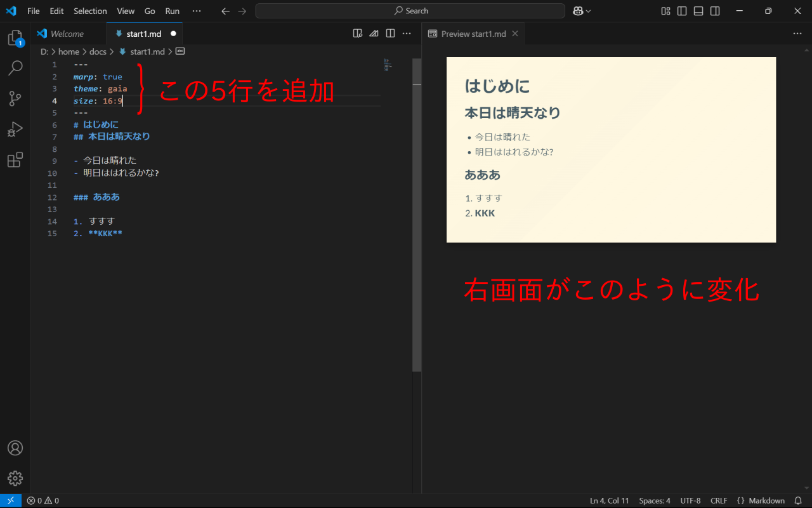Image resolution: width=812 pixels, height=508 pixels.
Task: Open the Run and Debug view
Action: pos(15,129)
